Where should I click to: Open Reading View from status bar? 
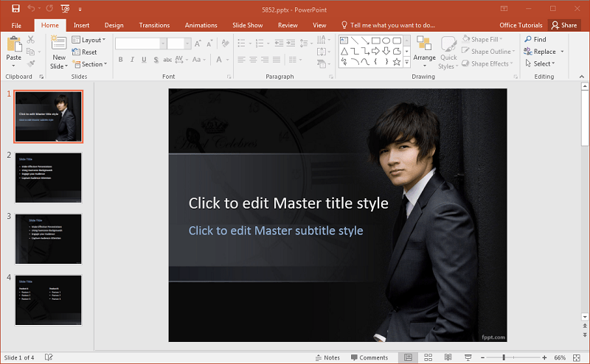(x=447, y=357)
